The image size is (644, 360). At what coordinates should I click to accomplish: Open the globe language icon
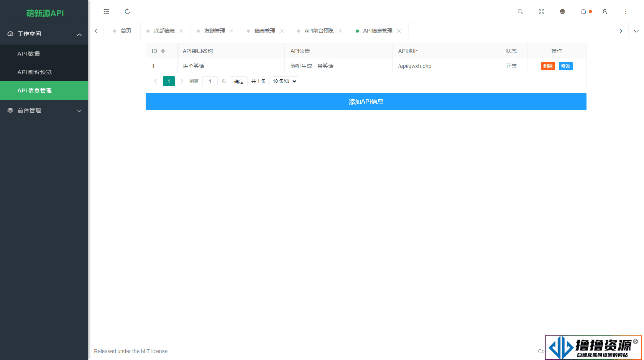[x=562, y=12]
